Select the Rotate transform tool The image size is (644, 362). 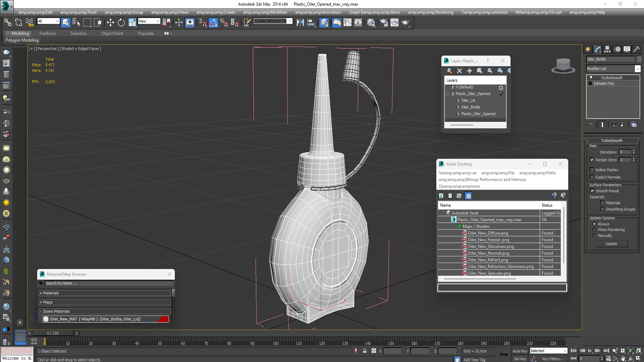121,22
